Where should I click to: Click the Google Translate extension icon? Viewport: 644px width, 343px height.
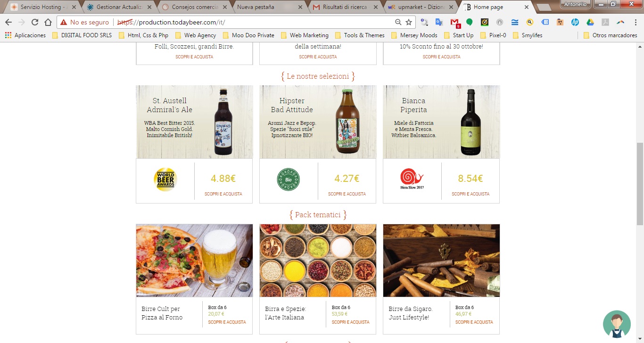439,22
